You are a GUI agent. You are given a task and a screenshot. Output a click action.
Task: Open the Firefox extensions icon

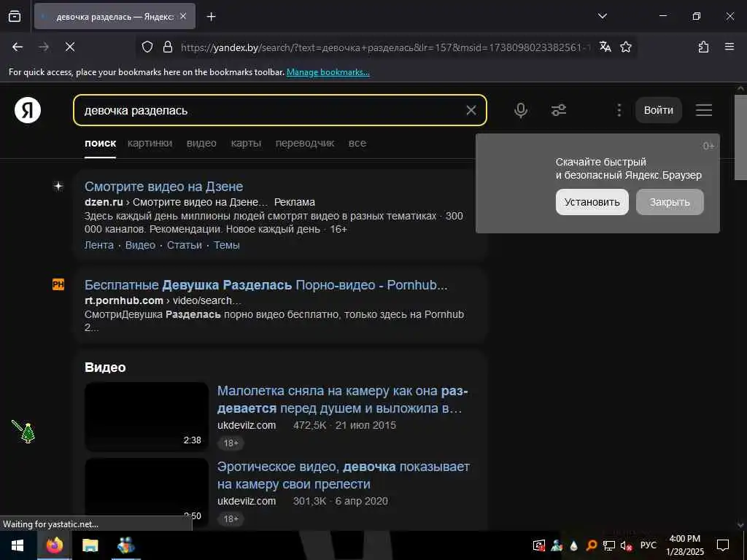[703, 47]
